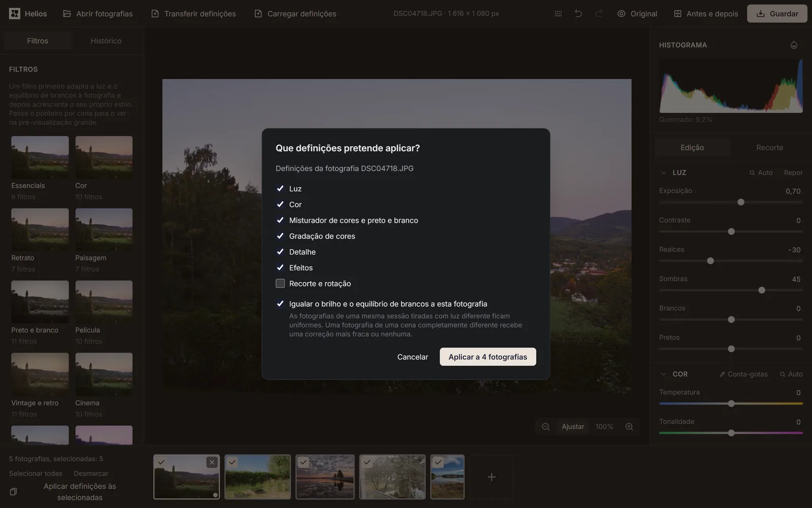Click Cancelar in the dialog
Viewport: 812px width, 508px height.
point(413,357)
